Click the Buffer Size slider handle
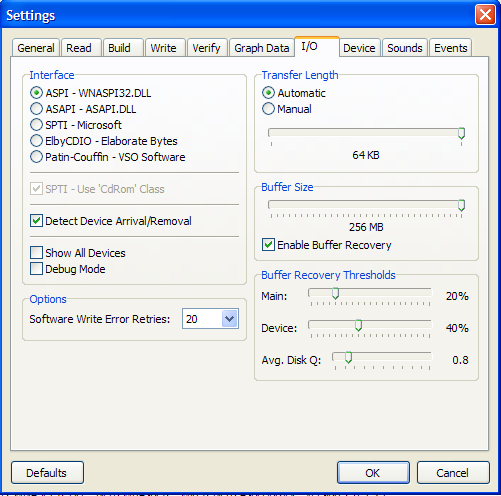 coord(461,205)
